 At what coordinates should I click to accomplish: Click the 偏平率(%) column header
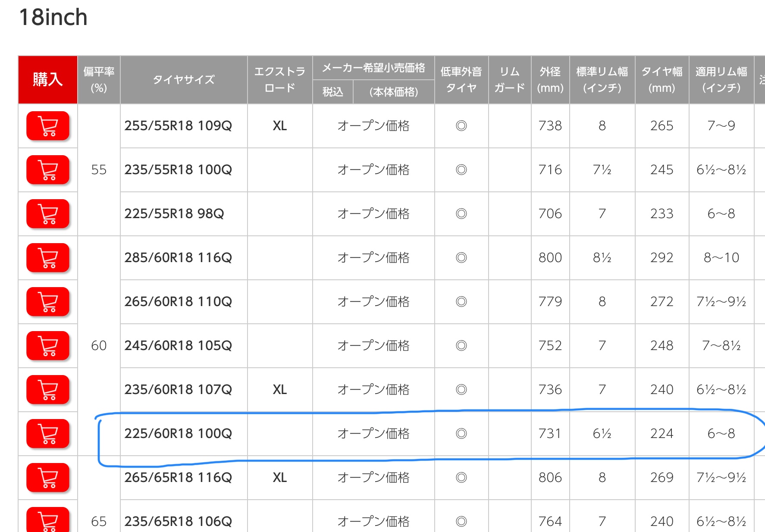click(99, 80)
